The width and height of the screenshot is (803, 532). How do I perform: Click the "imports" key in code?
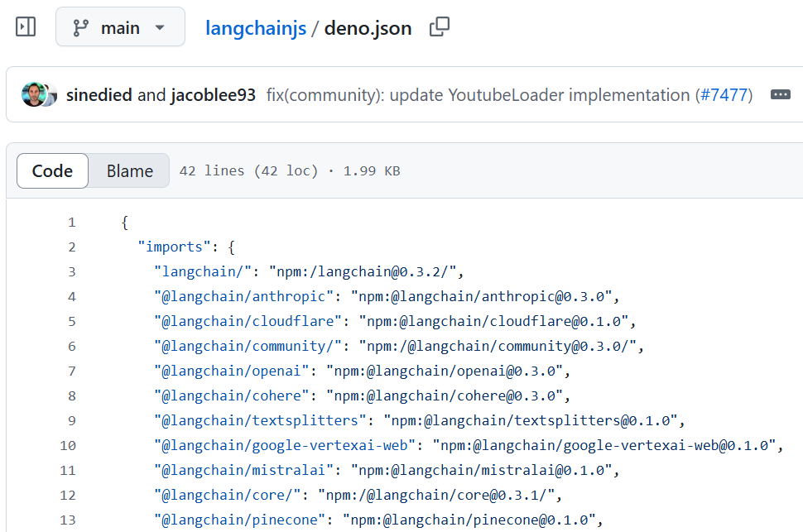coord(174,247)
